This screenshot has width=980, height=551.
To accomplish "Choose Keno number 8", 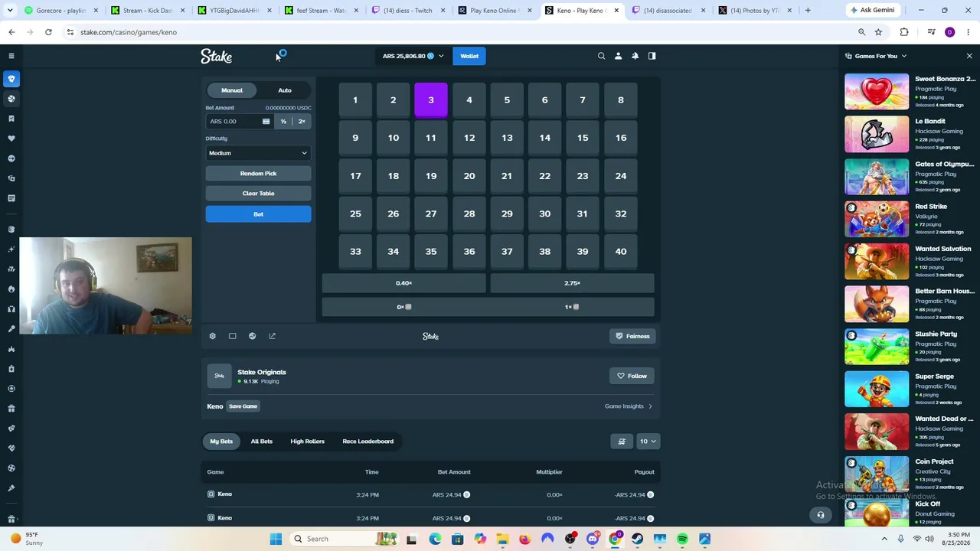I will pos(621,100).
